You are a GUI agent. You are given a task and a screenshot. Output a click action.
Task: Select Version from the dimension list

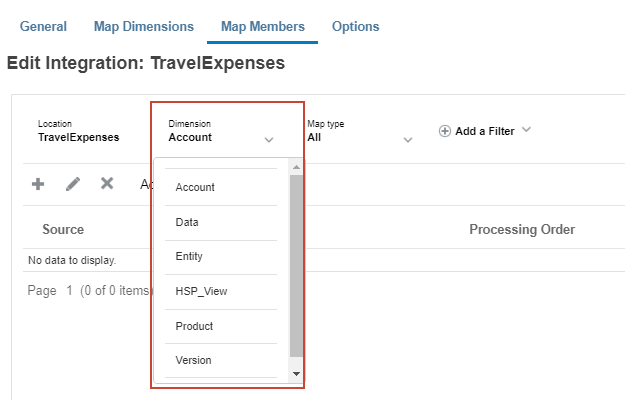point(193,360)
